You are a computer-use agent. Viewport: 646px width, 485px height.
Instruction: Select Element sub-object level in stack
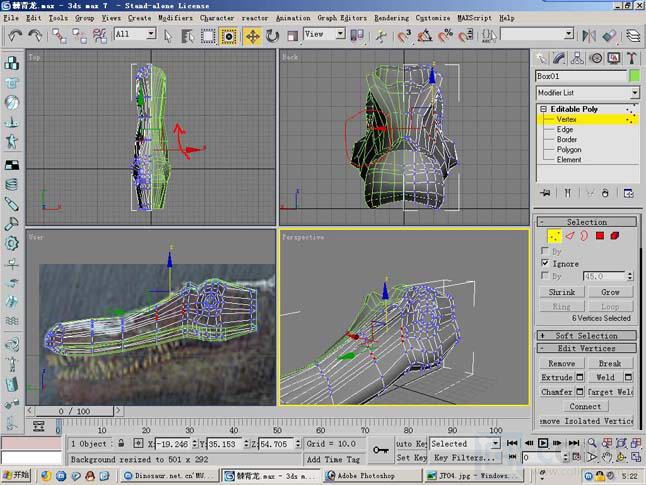click(569, 159)
